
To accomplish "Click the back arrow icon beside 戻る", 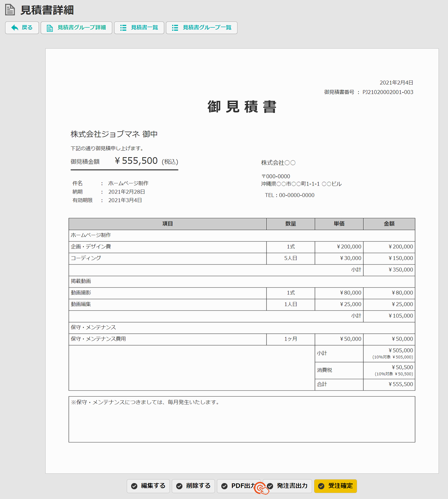I will (14, 28).
